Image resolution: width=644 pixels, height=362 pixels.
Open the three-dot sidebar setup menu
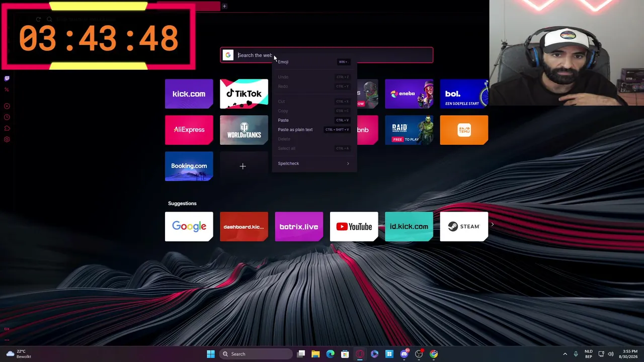pyautogui.click(x=7, y=340)
